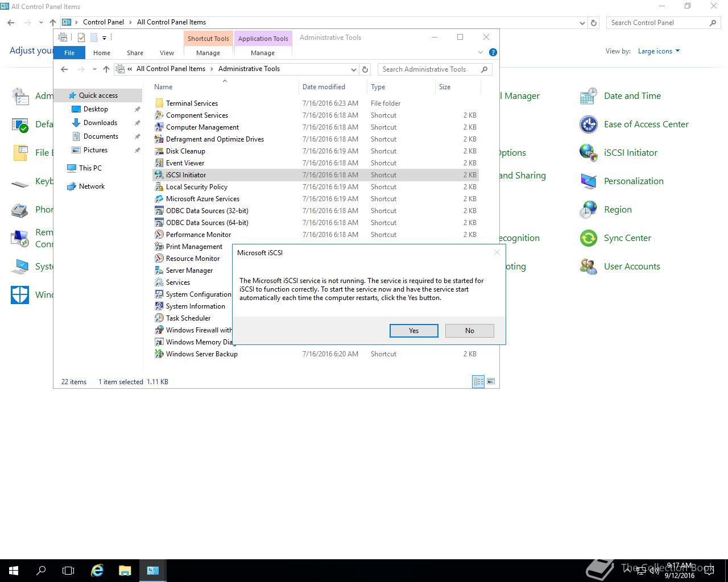Click the Terminal Services folder icon
This screenshot has height=582, width=728.
[x=159, y=103]
